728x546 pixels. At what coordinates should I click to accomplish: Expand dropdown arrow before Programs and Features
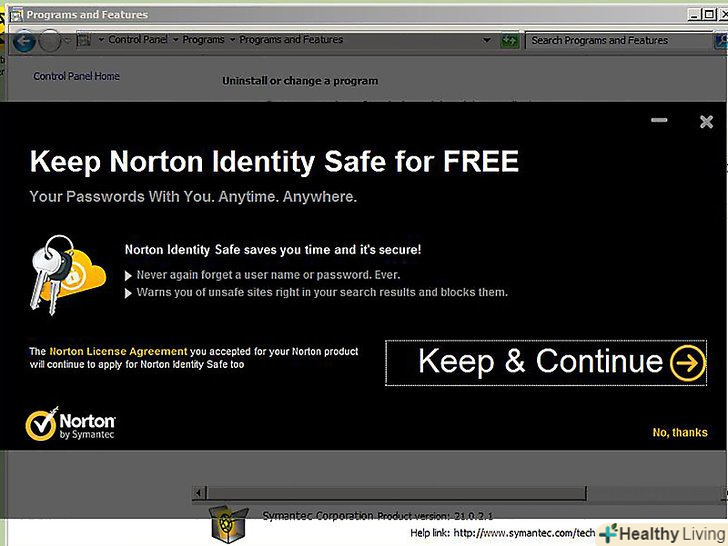tap(232, 40)
